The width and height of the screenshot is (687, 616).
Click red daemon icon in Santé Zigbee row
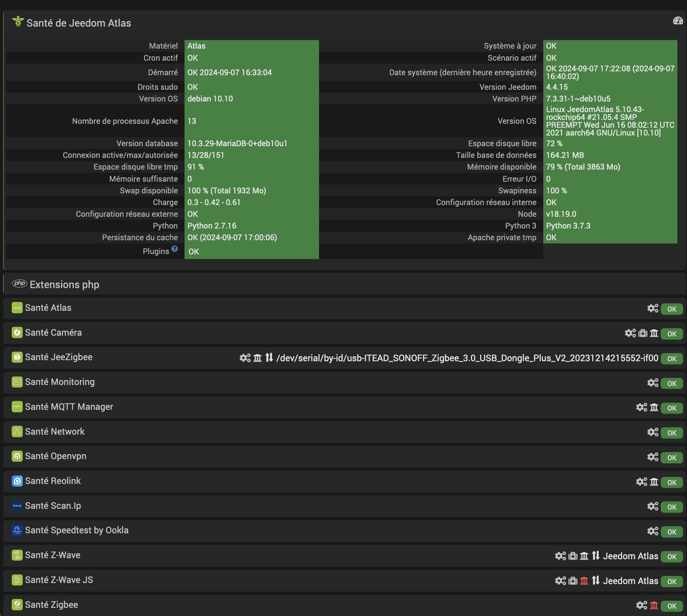pos(654,605)
